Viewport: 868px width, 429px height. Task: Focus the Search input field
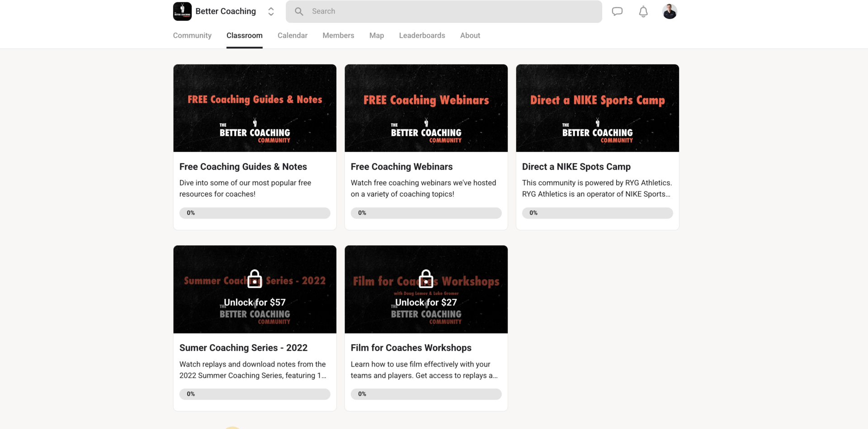(x=443, y=11)
